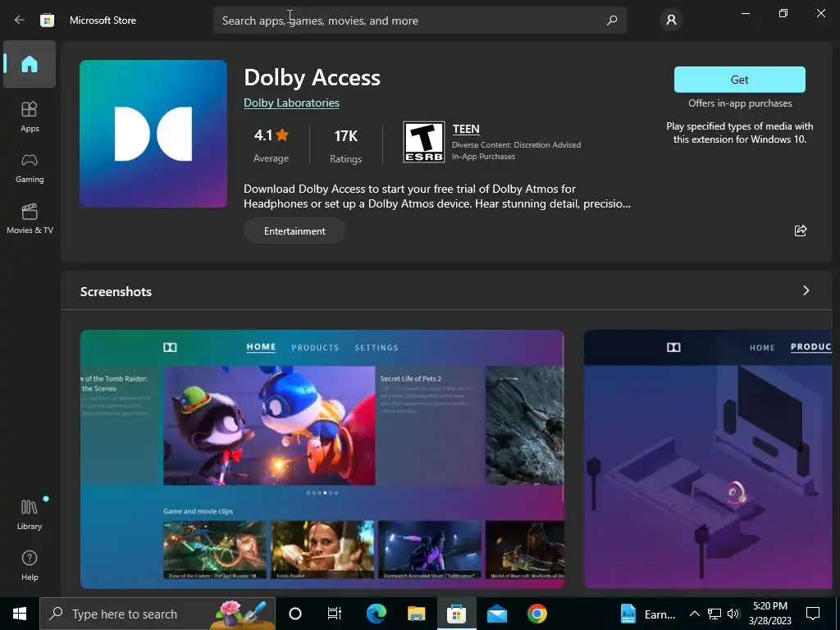The image size is (840, 630).
Task: Launch Microsoft Edge from taskbar
Action: pos(376,614)
